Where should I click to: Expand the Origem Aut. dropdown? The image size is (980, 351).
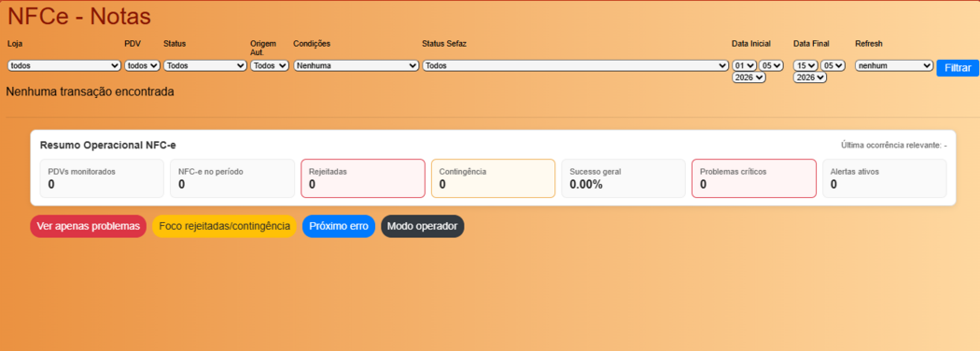pos(270,65)
